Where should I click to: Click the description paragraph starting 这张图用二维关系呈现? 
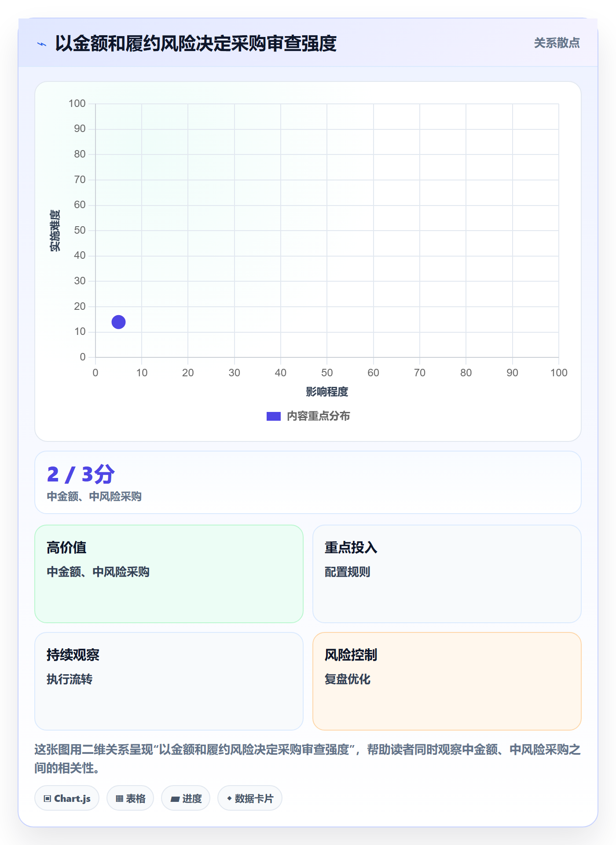pyautogui.click(x=308, y=759)
